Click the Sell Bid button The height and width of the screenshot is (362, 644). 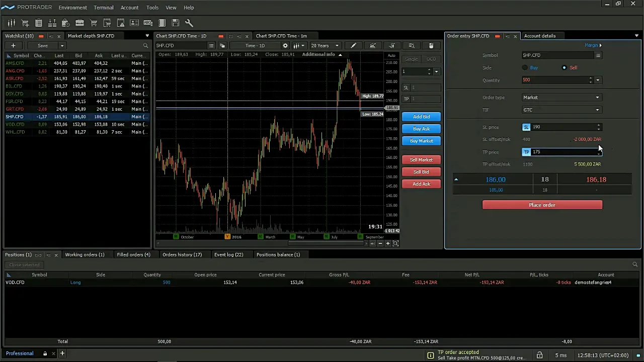coord(422,172)
